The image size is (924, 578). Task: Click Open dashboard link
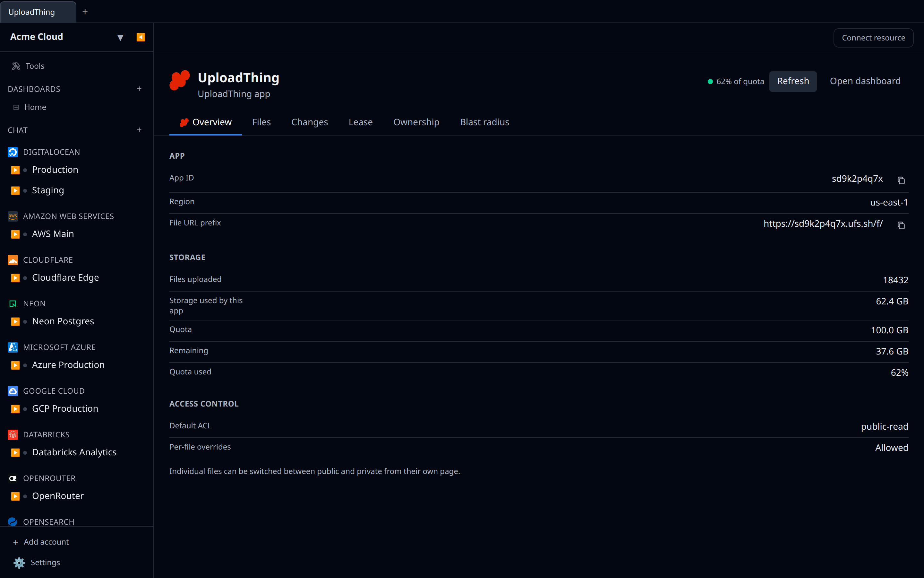coord(865,81)
